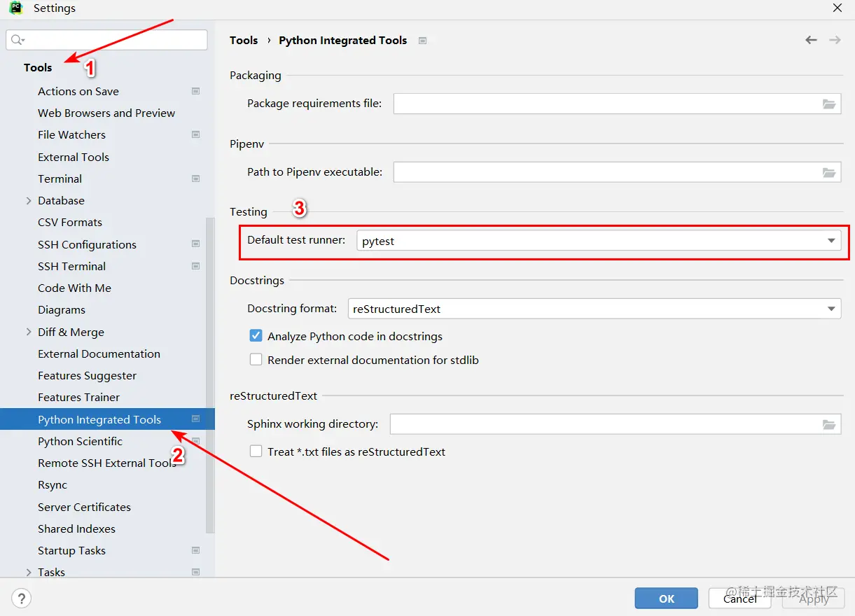The height and width of the screenshot is (616, 855).
Task: Disable Analyze Python code in docstrings
Action: click(256, 336)
